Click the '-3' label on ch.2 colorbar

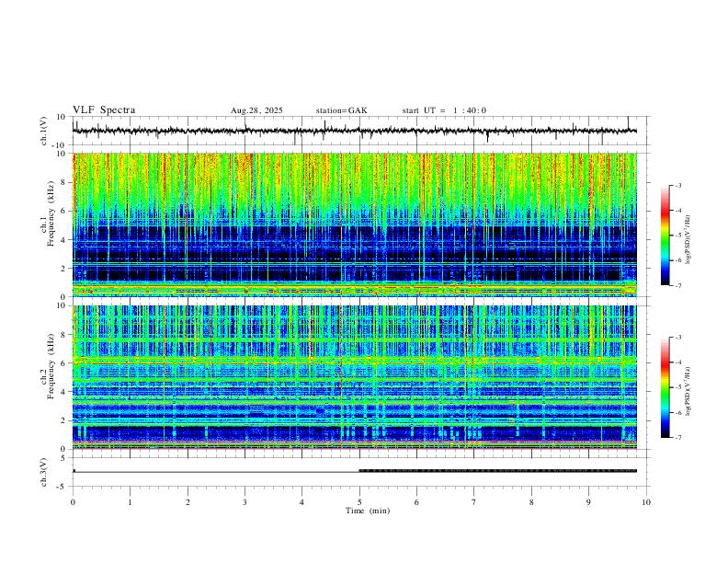point(678,338)
